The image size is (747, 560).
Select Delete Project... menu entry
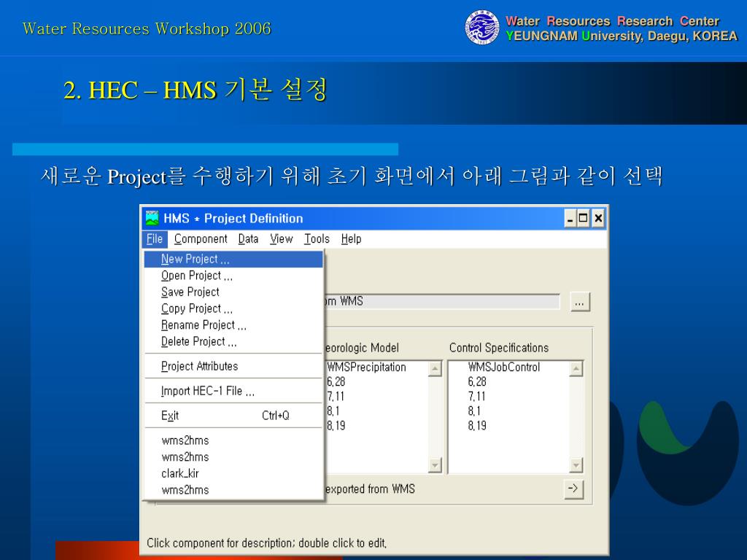click(233, 341)
